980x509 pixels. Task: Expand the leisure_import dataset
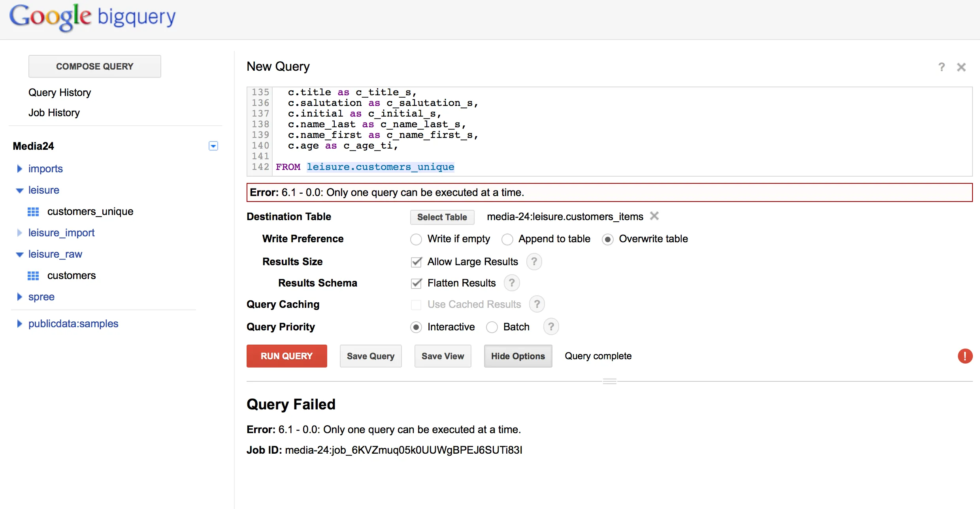[19, 233]
